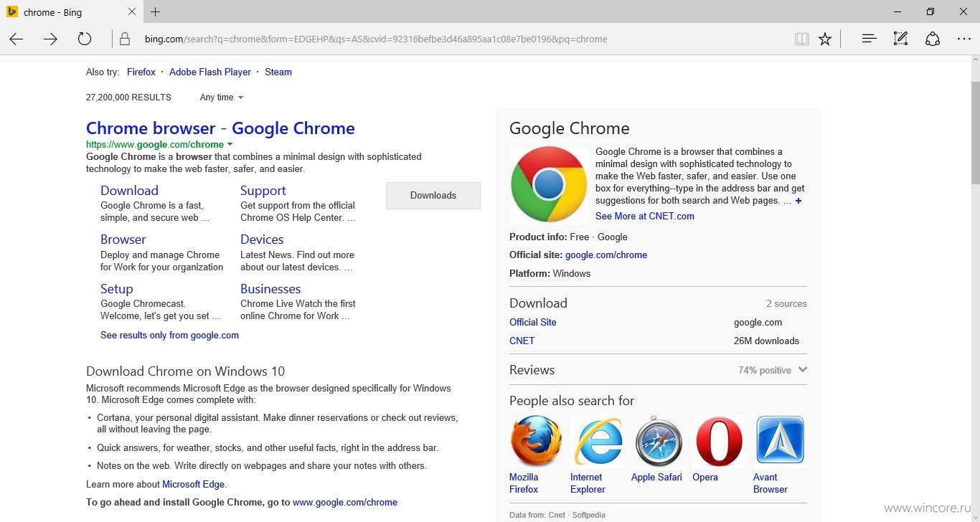The width and height of the screenshot is (980, 522).
Task: Open official site google.com/chrome link
Action: pos(606,255)
